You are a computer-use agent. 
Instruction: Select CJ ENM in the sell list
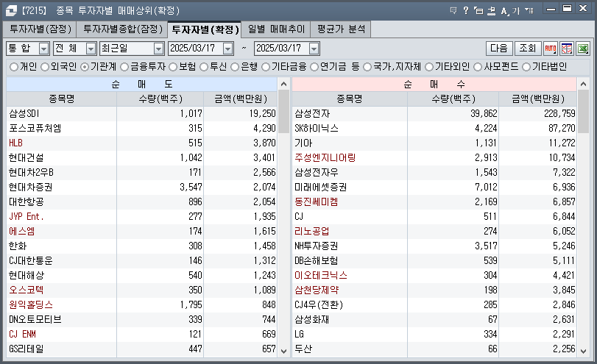141,334
